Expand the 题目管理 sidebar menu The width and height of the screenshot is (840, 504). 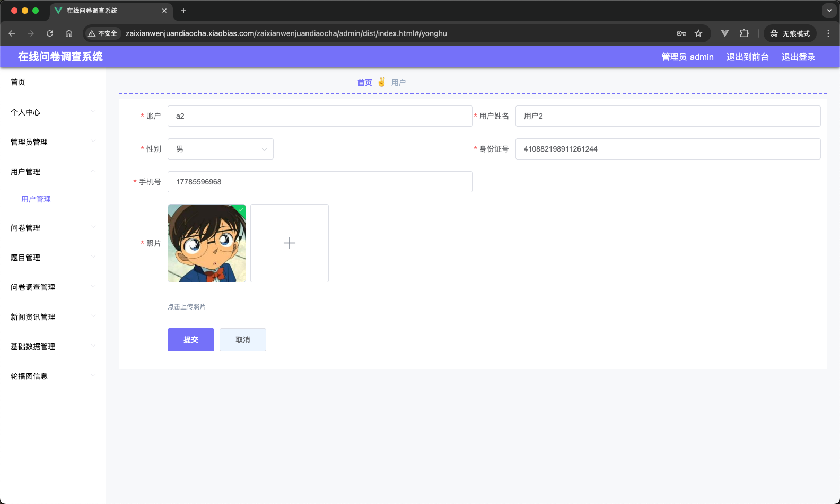pos(53,258)
